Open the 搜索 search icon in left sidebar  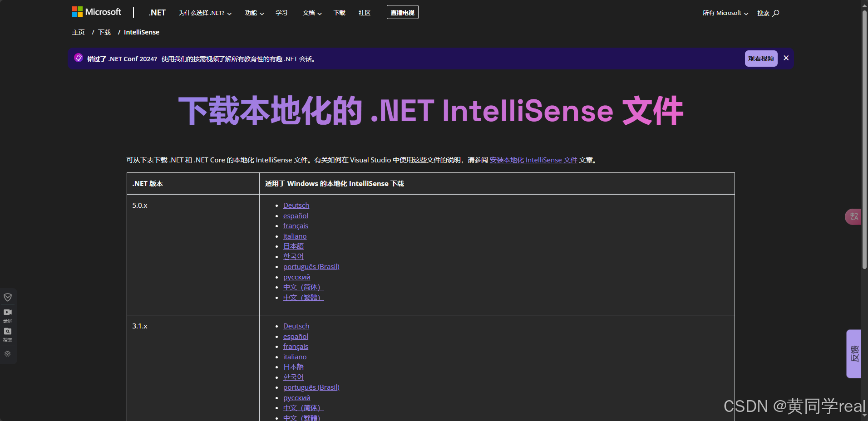coord(8,332)
